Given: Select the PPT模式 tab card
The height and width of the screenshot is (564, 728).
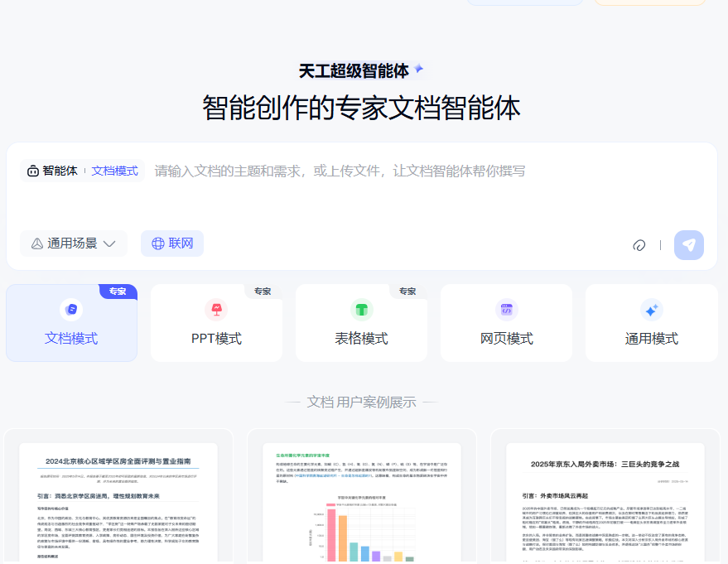Looking at the screenshot, I should click(216, 323).
